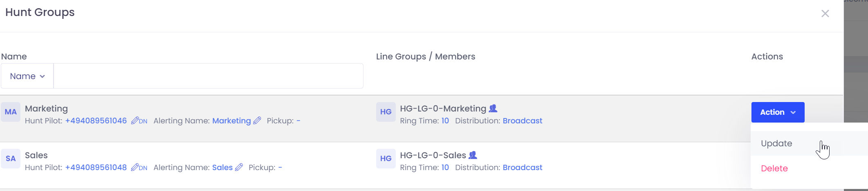
Task: Click Ring Time value 10 for Sales
Action: point(445,168)
